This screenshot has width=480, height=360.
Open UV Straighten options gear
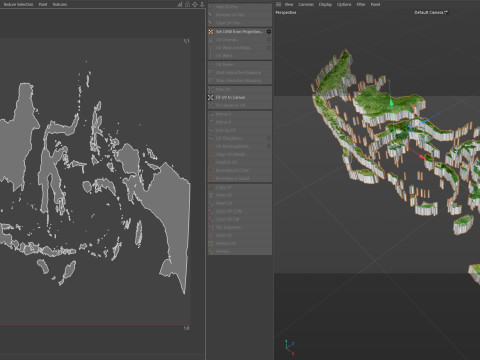(269, 138)
